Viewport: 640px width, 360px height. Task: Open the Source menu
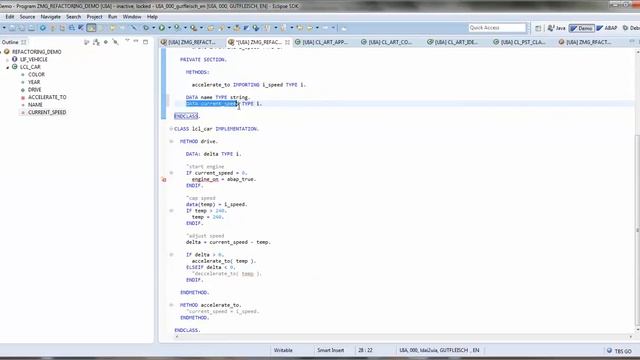(27, 17)
